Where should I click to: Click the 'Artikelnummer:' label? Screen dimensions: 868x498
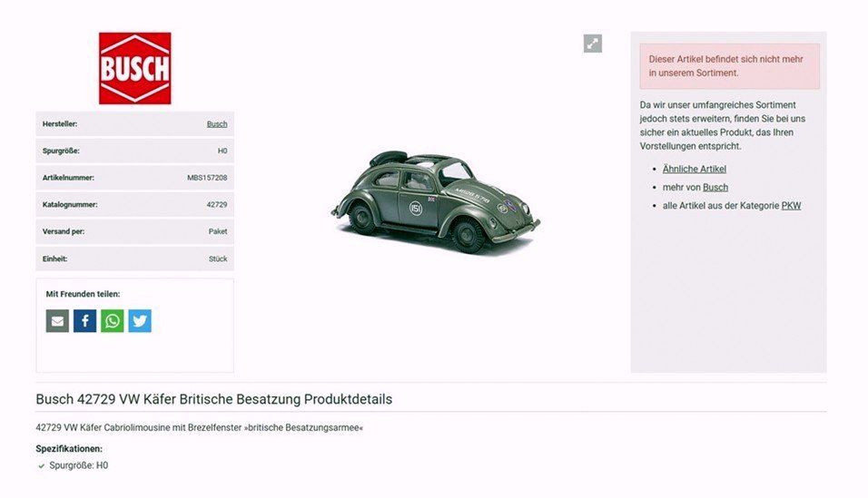(x=68, y=178)
